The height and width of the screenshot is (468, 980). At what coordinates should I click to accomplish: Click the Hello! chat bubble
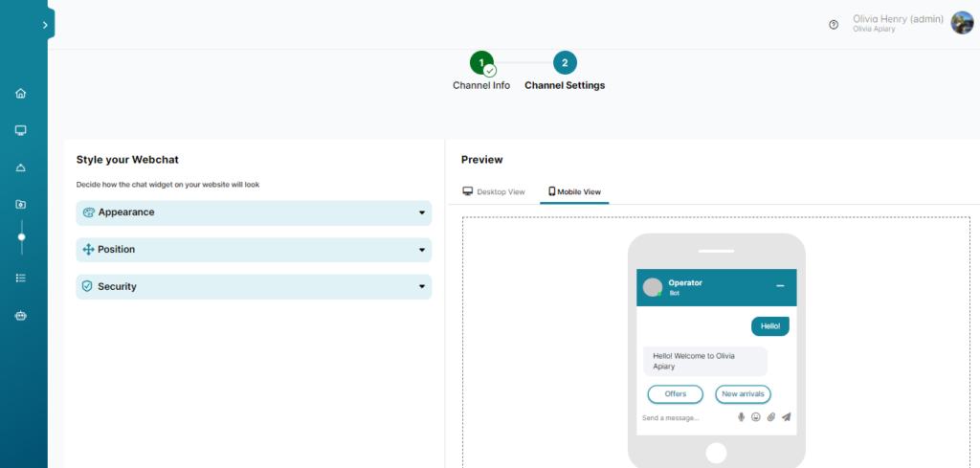click(x=770, y=326)
